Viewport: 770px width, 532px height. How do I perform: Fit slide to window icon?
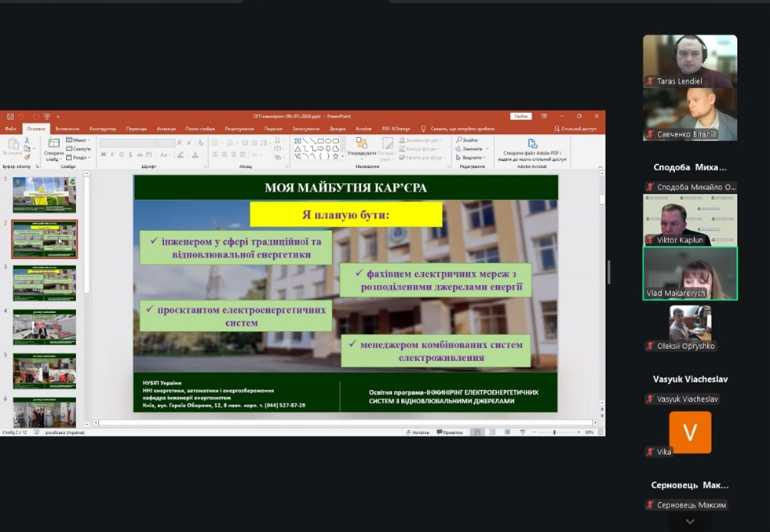(x=600, y=432)
